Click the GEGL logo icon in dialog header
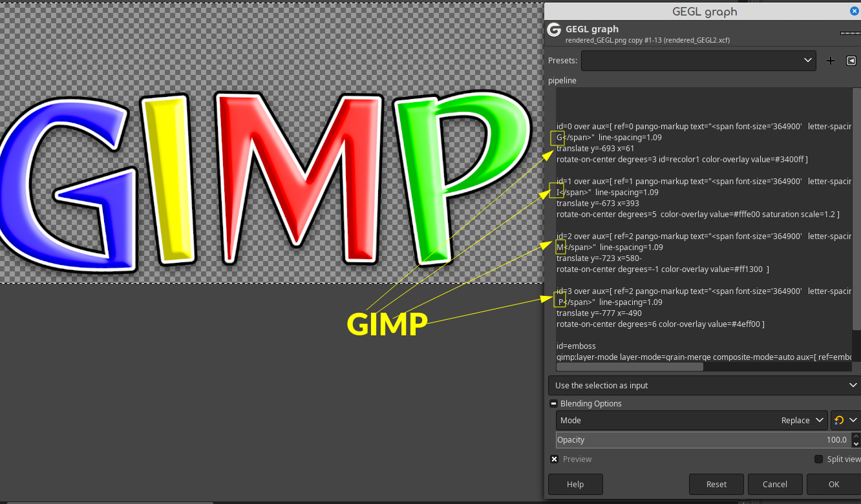861x504 pixels. [x=553, y=30]
